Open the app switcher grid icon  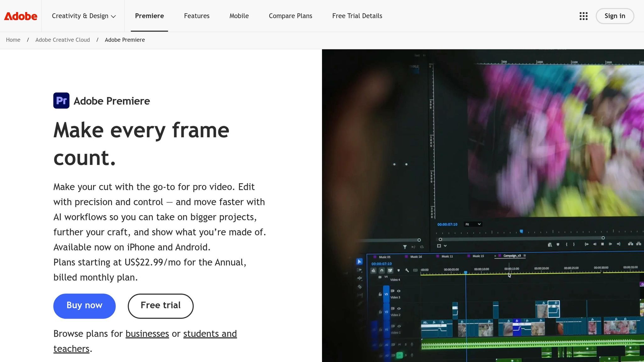[x=584, y=16]
